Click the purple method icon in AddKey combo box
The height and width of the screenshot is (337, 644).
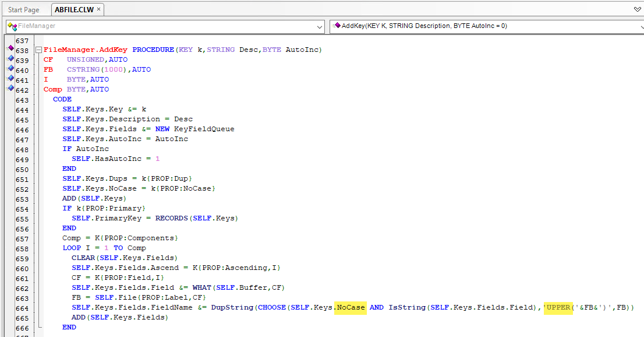[x=337, y=26]
